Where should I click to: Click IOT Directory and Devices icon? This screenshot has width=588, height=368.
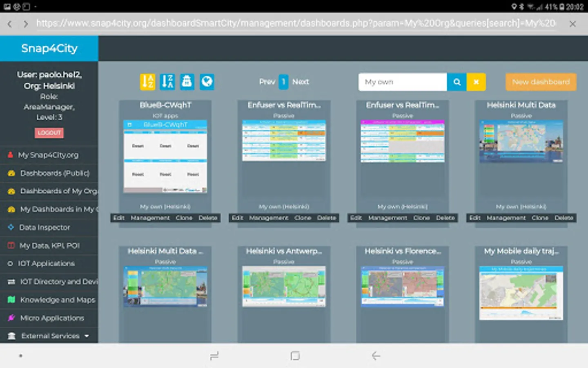pos(11,282)
